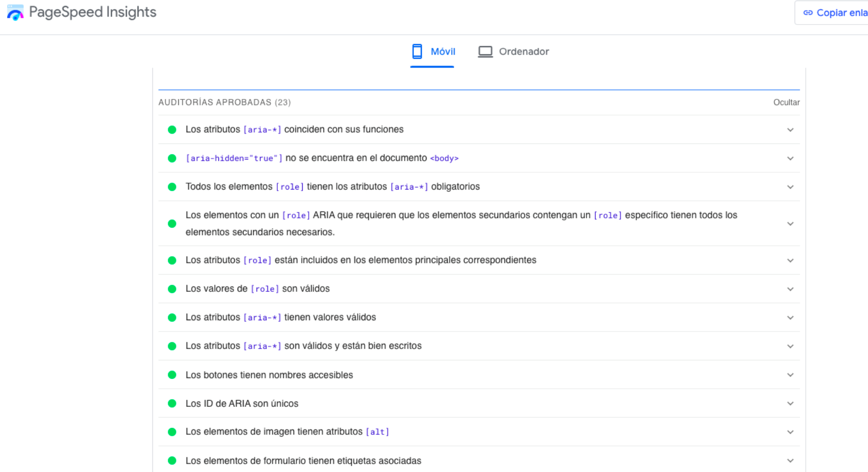Click green dot of 'valores de role'

pos(172,289)
